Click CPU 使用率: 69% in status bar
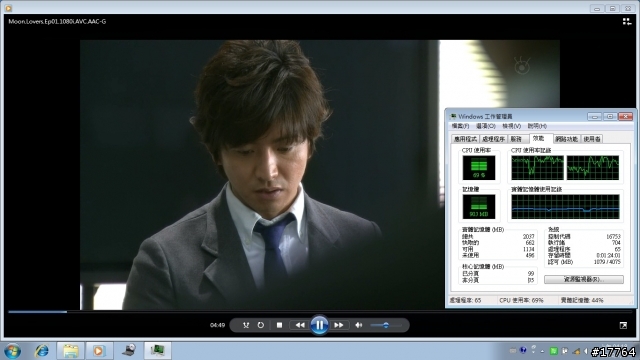 click(x=521, y=300)
